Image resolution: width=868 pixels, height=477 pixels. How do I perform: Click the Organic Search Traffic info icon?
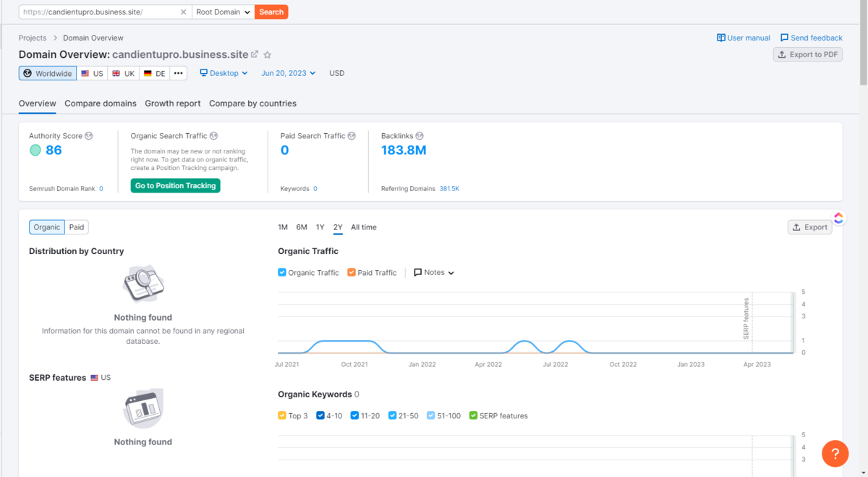pos(213,136)
